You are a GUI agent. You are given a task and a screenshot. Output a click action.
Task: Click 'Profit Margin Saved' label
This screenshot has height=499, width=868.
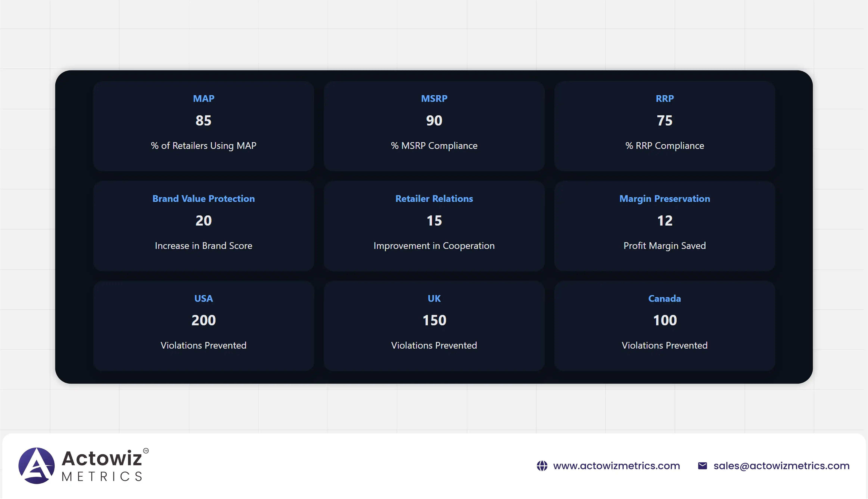(665, 246)
